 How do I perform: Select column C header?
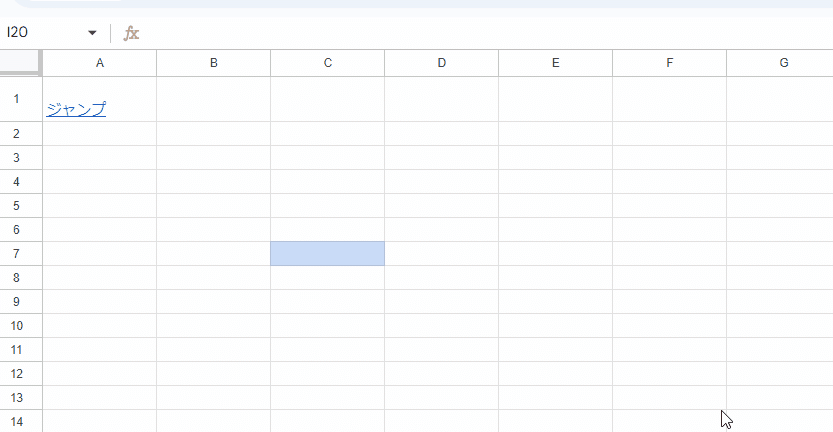(328, 63)
